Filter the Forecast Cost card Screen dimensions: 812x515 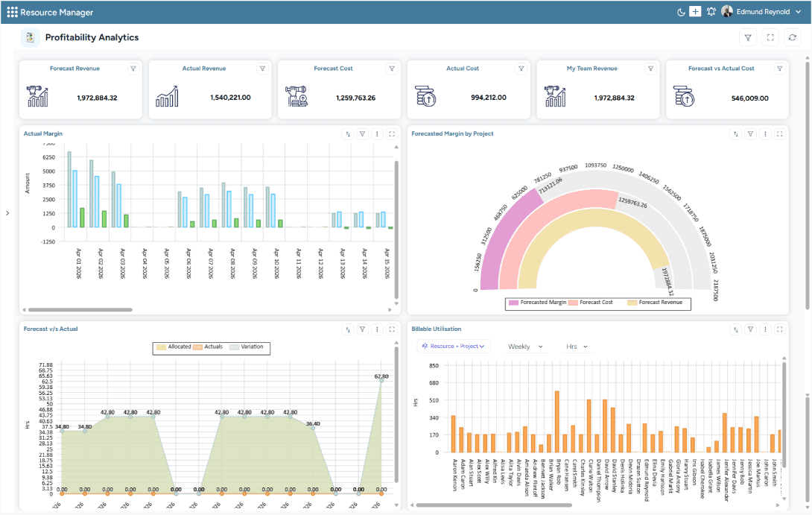click(392, 69)
